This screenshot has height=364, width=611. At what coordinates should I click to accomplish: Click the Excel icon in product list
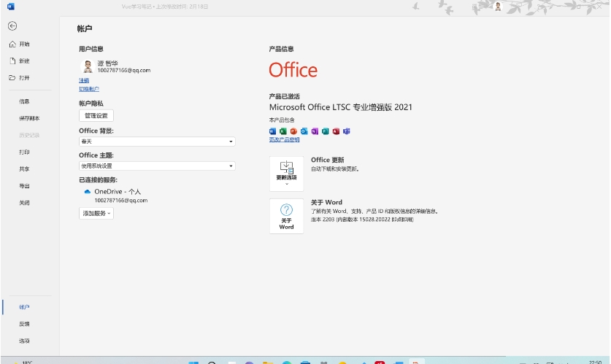click(283, 131)
